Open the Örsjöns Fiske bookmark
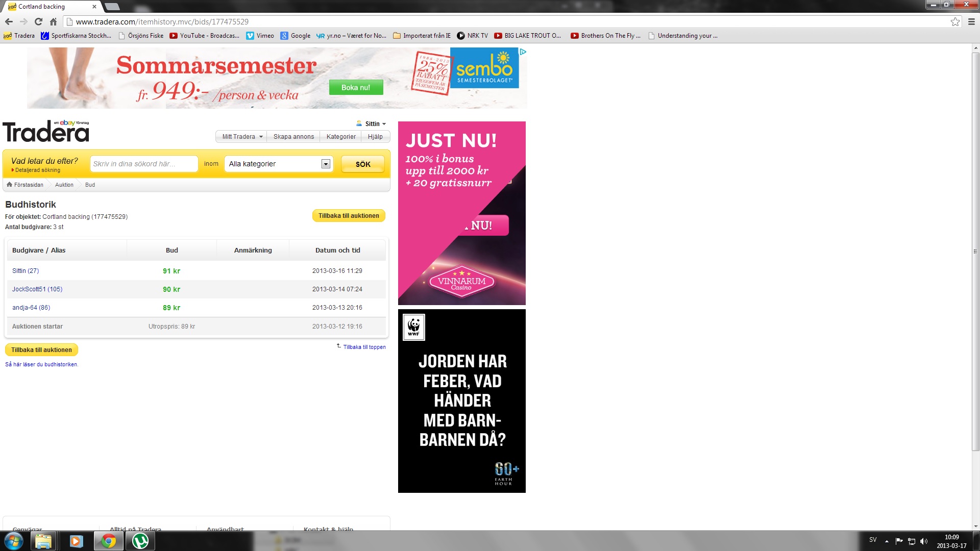980x551 pixels. (x=141, y=36)
